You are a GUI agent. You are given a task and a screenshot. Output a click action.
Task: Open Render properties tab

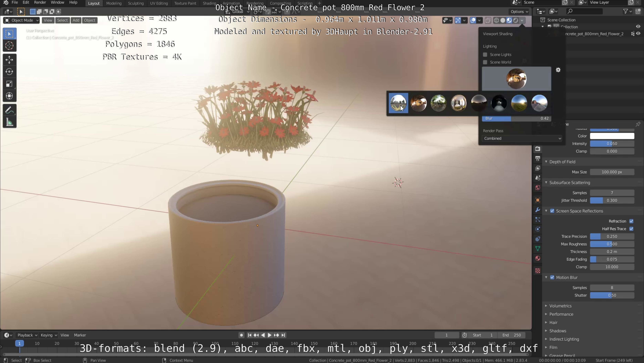click(x=538, y=149)
